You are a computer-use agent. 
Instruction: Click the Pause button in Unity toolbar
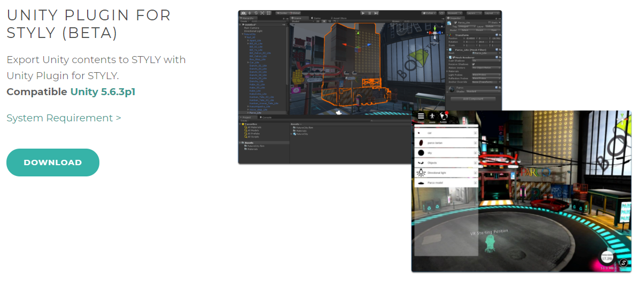370,13
